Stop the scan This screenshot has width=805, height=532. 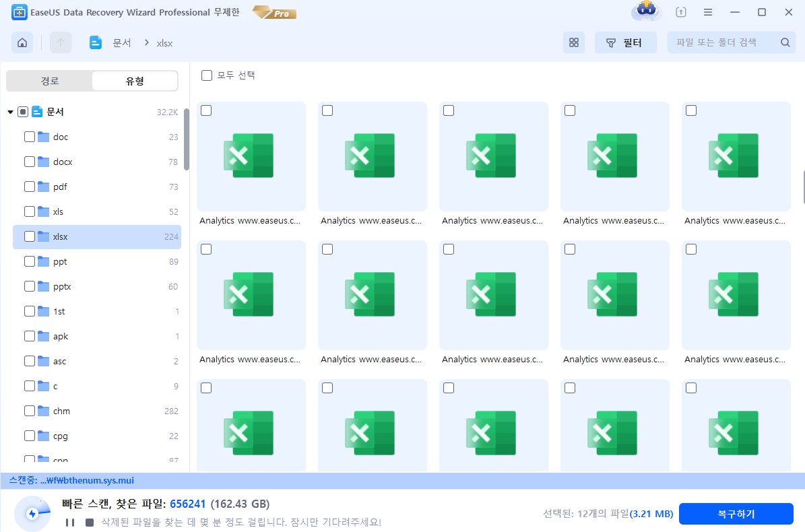coord(90,523)
